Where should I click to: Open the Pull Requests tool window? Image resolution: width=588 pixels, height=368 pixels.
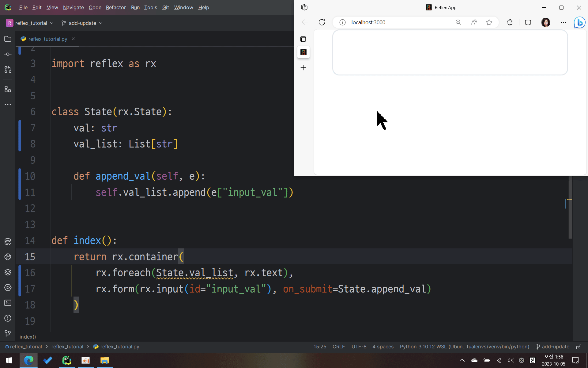click(8, 70)
